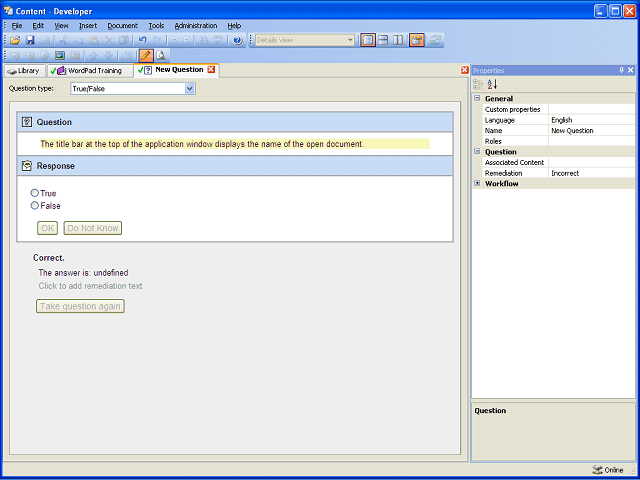Click 'The answer is: undefined' text
This screenshot has height=480, width=640.
click(83, 273)
